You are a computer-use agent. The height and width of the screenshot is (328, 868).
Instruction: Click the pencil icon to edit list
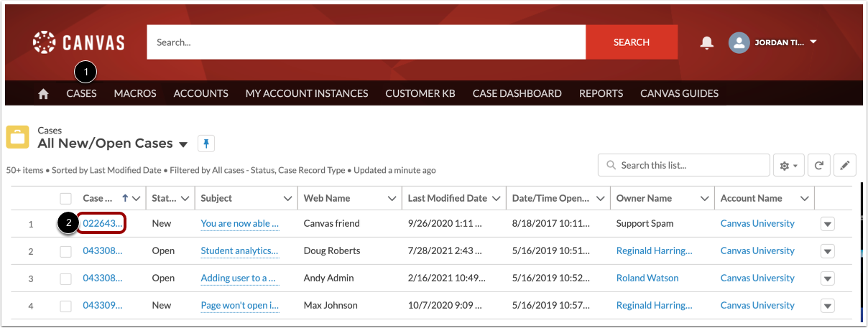click(x=845, y=165)
